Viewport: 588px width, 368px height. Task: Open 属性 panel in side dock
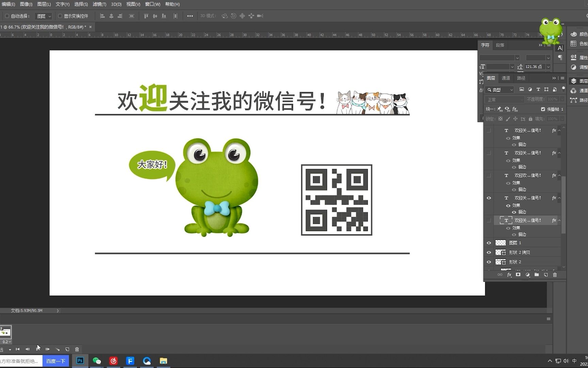[579, 58]
